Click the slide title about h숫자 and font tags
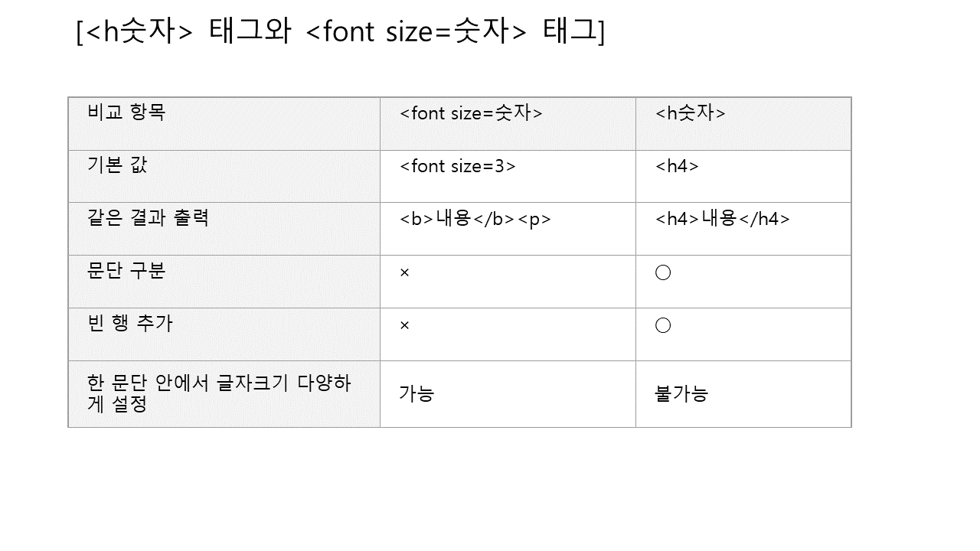Viewport: 980px width, 551px height. tap(341, 33)
